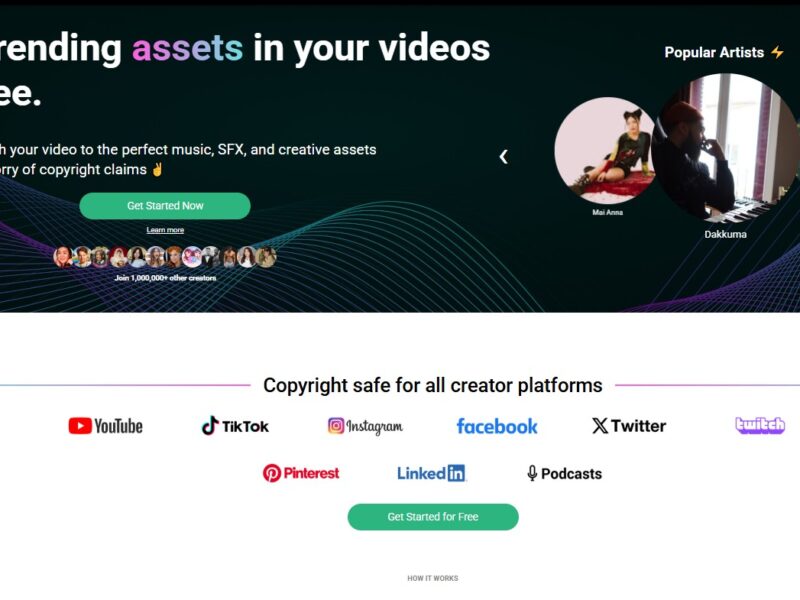Go to previous popular artist with left chevron
Viewport: 800px width, 600px height.
[x=504, y=157]
